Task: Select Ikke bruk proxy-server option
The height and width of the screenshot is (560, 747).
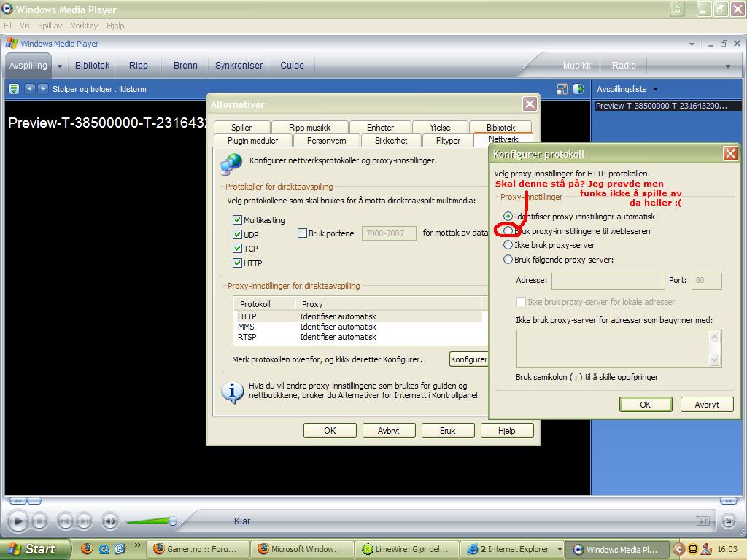Action: coord(508,245)
